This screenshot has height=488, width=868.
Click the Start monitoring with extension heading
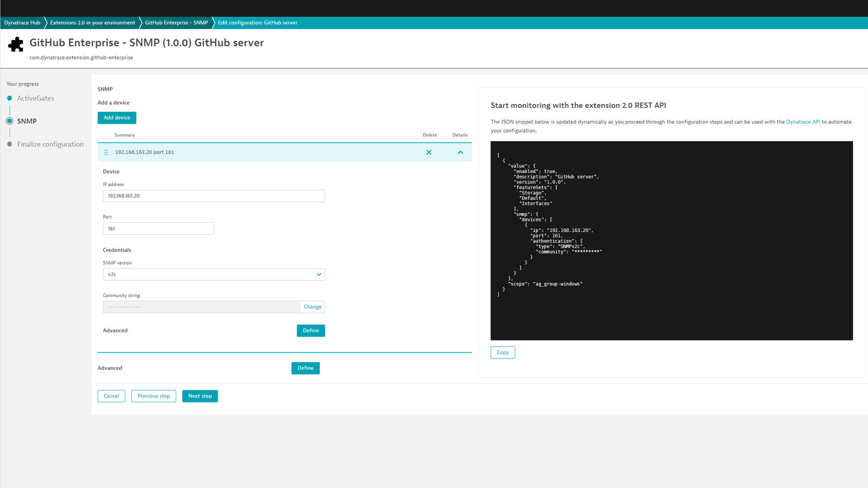pos(578,106)
